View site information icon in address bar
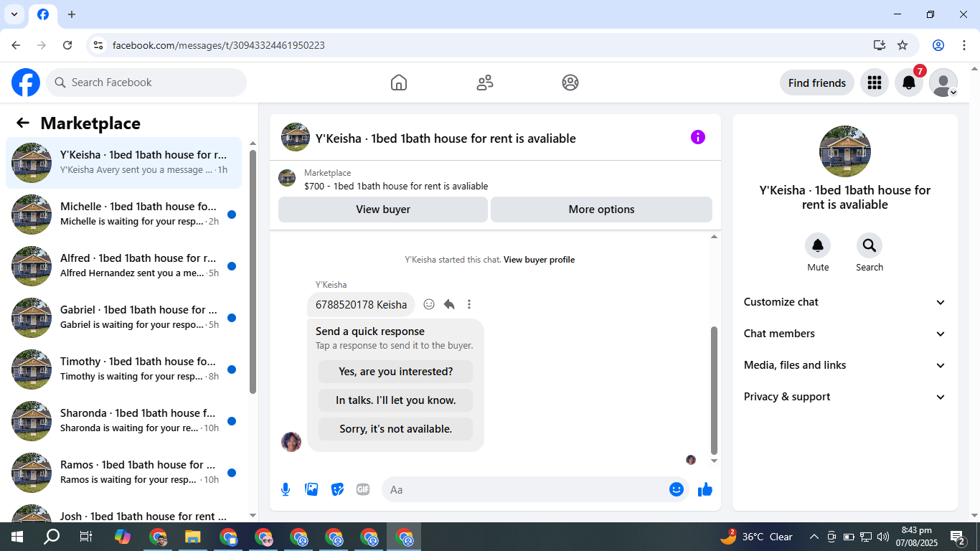The height and width of the screenshot is (551, 980). click(x=99, y=45)
